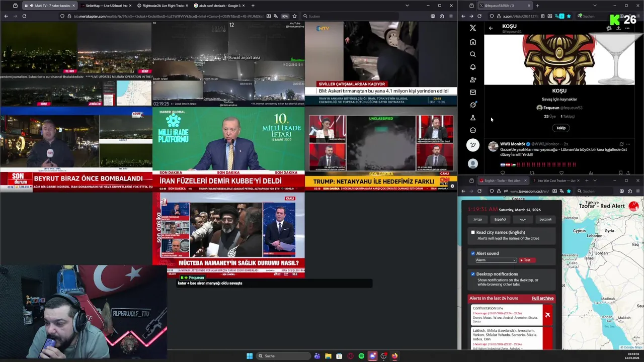The image size is (644, 362).
Task: Reload the Multi TV page
Action: [x=24, y=16]
